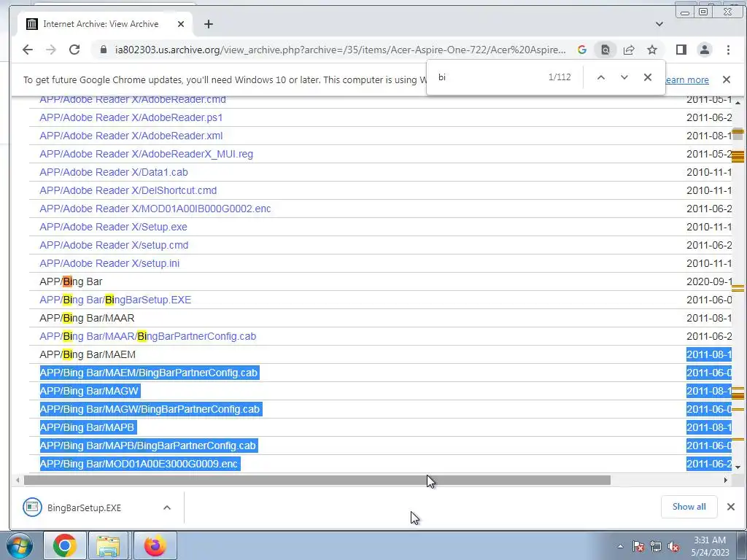Open Windows Explorer from the taskbar

click(108, 545)
